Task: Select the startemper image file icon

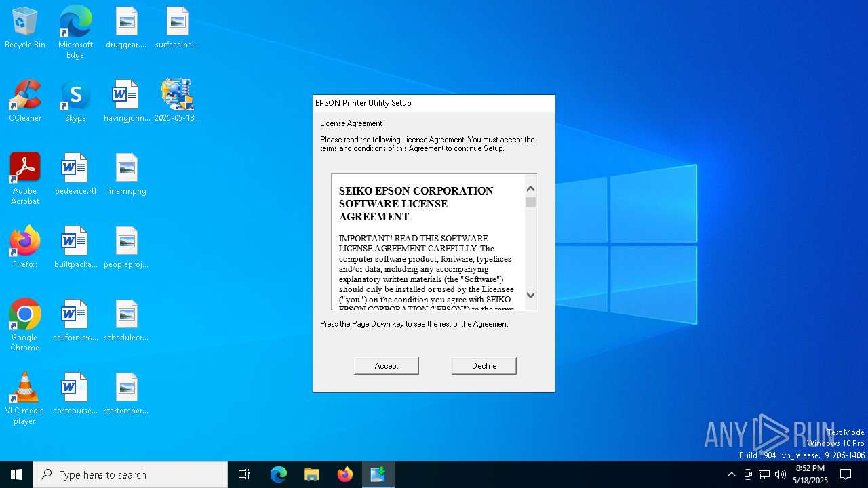Action: pos(126,394)
